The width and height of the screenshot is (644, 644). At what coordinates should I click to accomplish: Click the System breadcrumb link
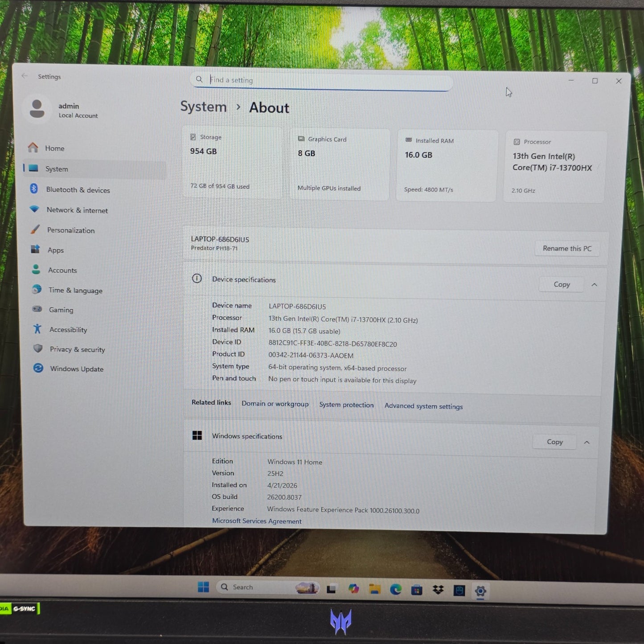pyautogui.click(x=204, y=107)
